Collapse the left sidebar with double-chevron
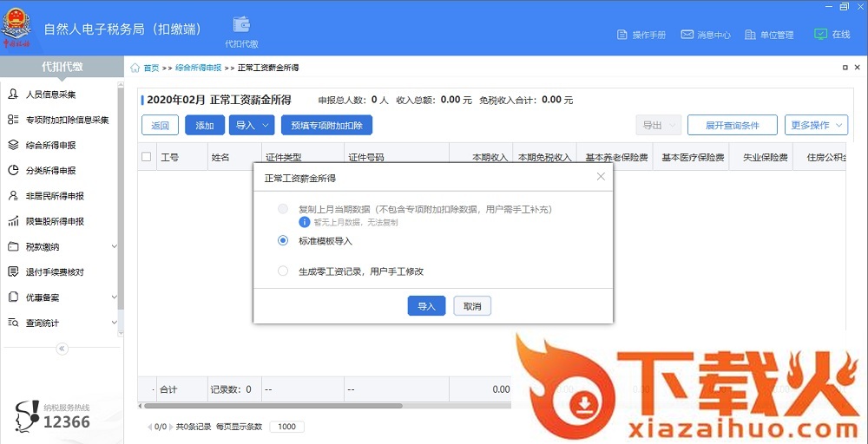Screen dimensions: 868x444 coord(62,349)
